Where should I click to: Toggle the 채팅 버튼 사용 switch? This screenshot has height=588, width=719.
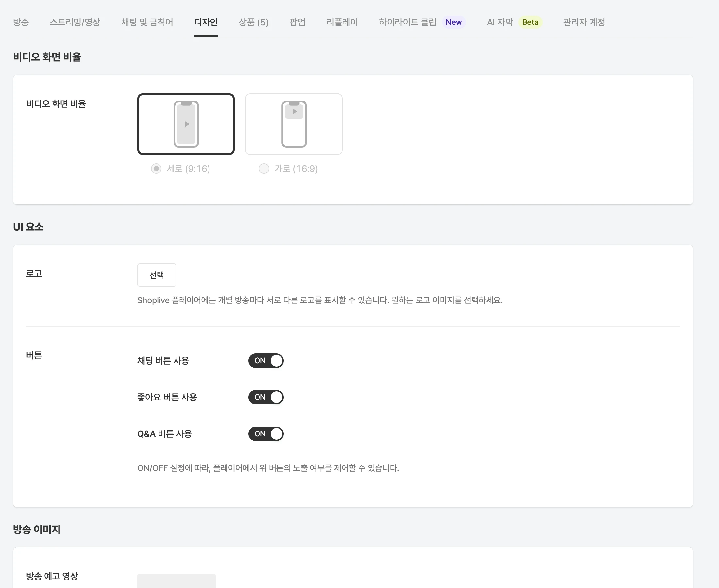[x=266, y=360]
